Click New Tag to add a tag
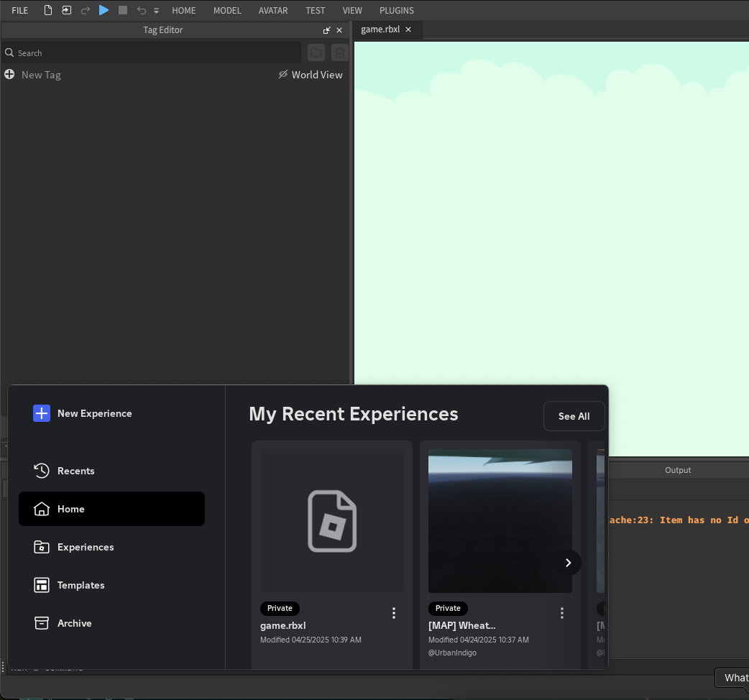The image size is (749, 700). tap(33, 74)
